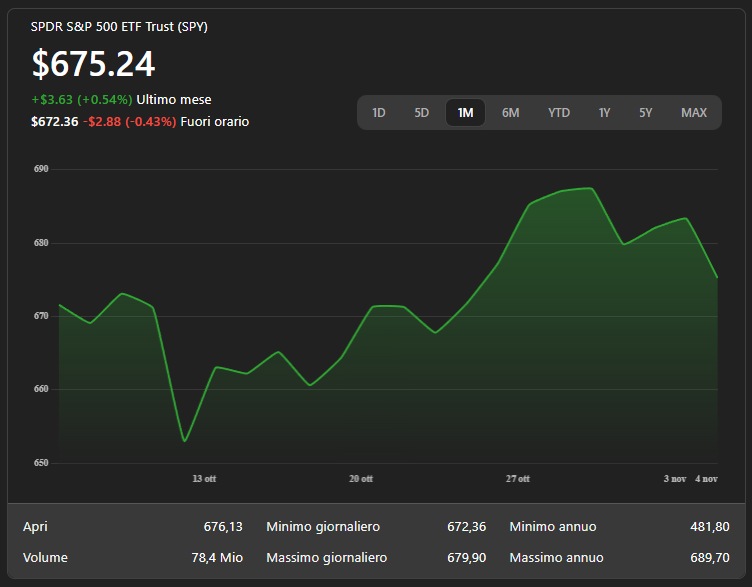
Task: Click the Minimo giornaliero value 672,36
Action: pos(466,527)
